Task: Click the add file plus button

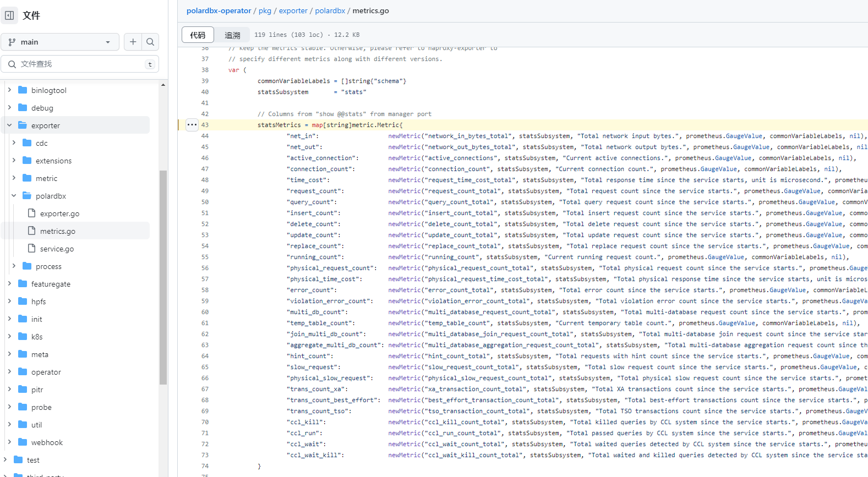Action: pos(133,42)
